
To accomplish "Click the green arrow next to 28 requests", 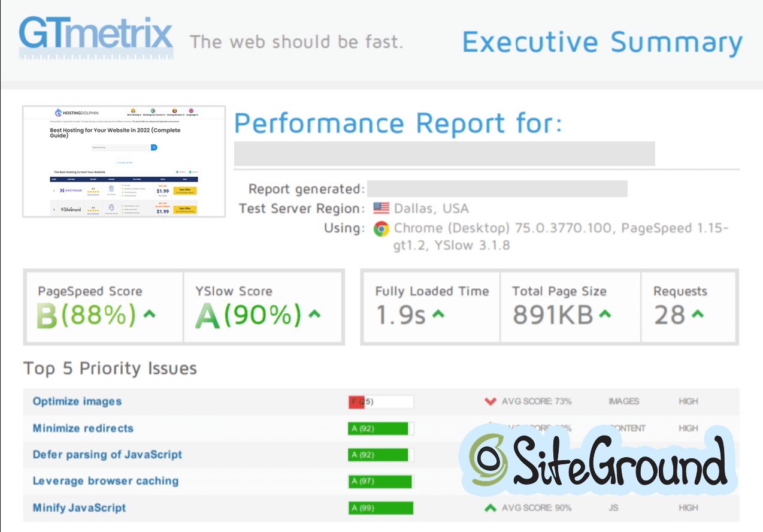I will [x=697, y=313].
